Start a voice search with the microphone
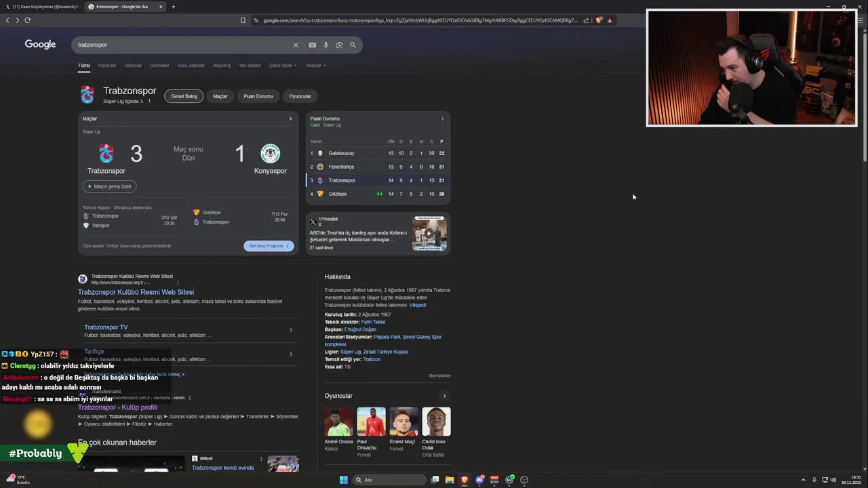The width and height of the screenshot is (868, 488). (x=325, y=45)
